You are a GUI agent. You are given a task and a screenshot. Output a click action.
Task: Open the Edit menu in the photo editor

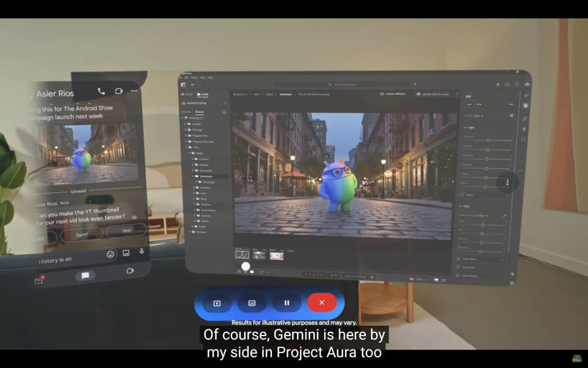186,77
